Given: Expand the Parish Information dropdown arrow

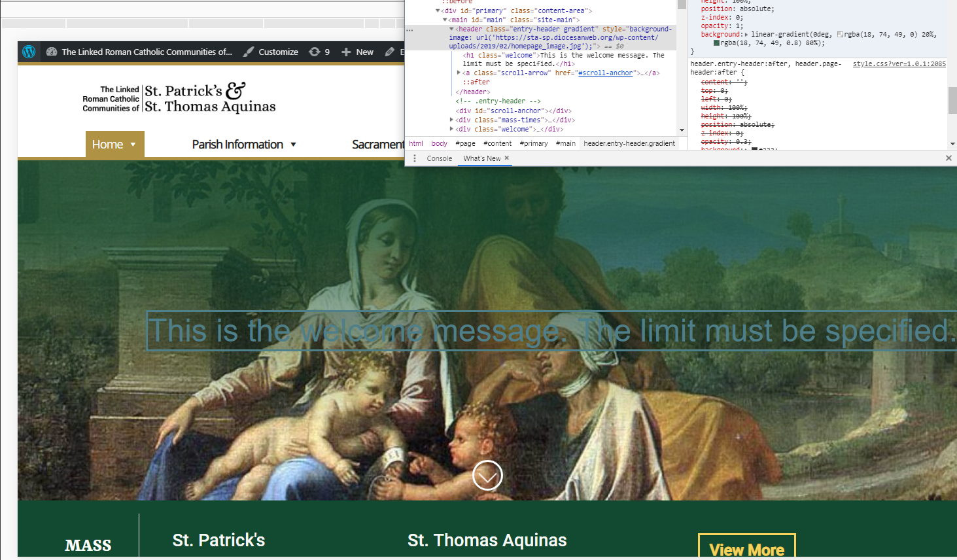Looking at the screenshot, I should click(x=293, y=145).
